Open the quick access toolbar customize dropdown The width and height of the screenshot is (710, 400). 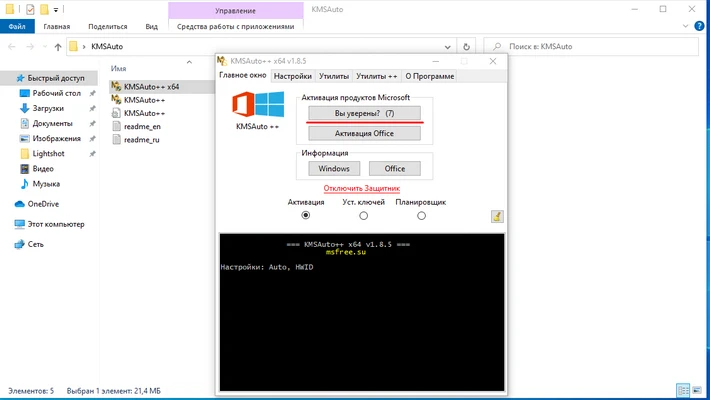[56, 10]
